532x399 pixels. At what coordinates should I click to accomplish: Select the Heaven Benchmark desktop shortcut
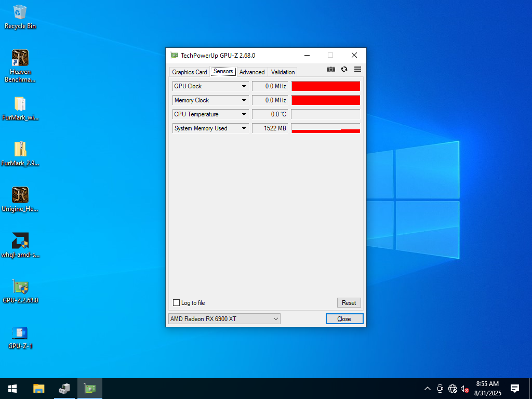(20, 66)
